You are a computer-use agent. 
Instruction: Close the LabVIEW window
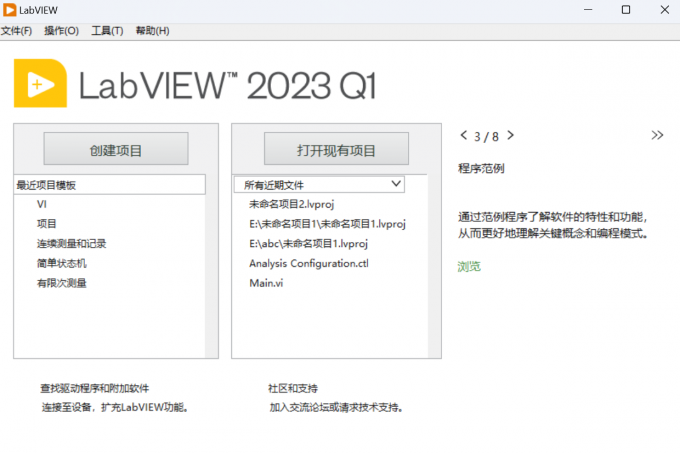664,10
